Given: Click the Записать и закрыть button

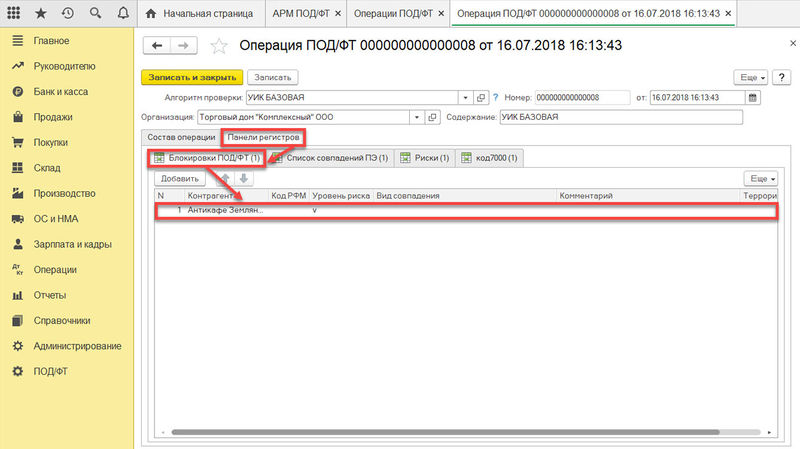Looking at the screenshot, I should pos(192,77).
